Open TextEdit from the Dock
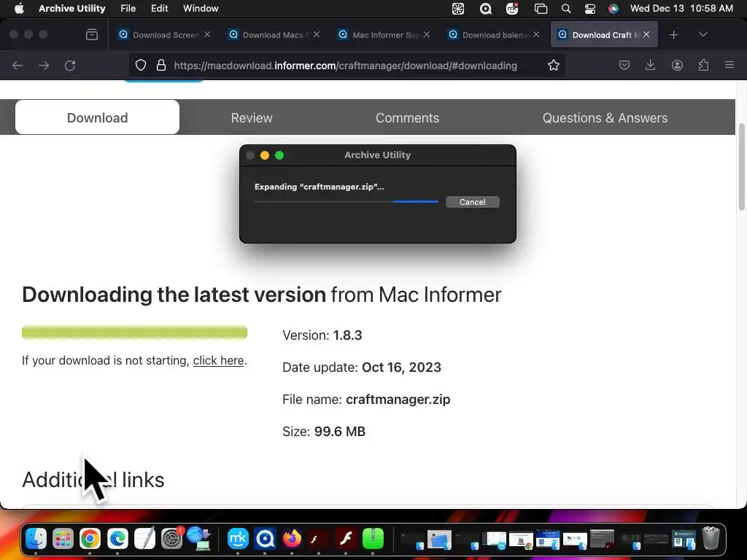The width and height of the screenshot is (747, 560). pos(144,539)
